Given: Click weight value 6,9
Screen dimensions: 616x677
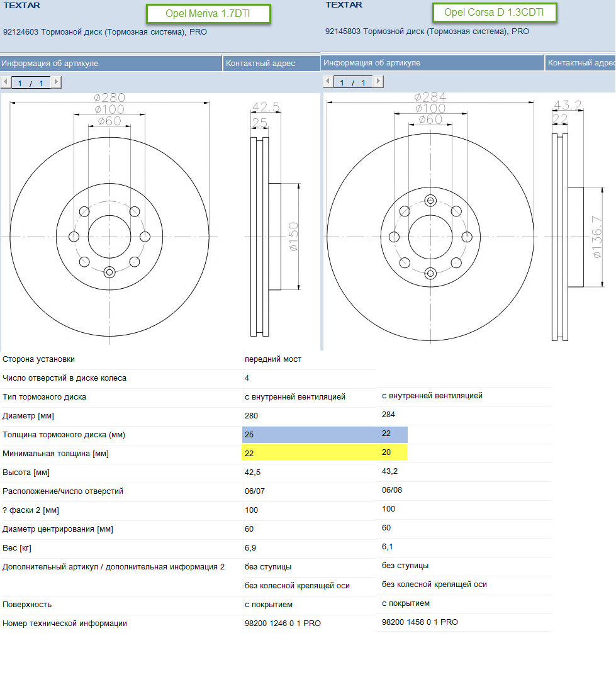Looking at the screenshot, I should point(250,549).
